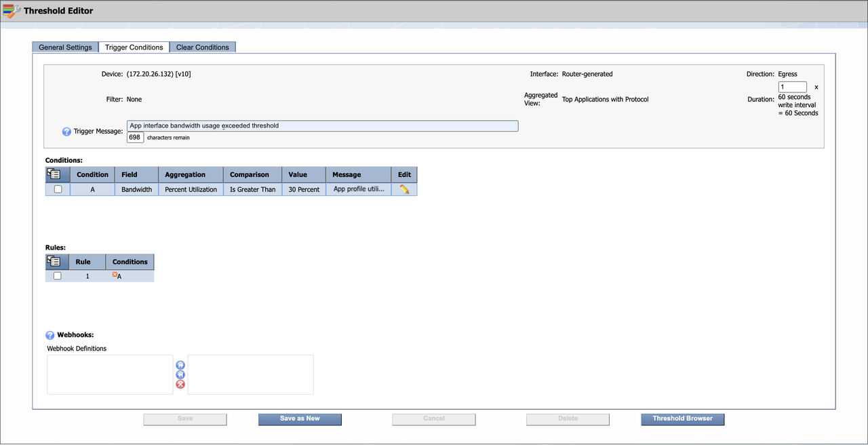Viewport: 868px width, 445px height.
Task: Open the Rules table menu icon
Action: pyautogui.click(x=54, y=262)
